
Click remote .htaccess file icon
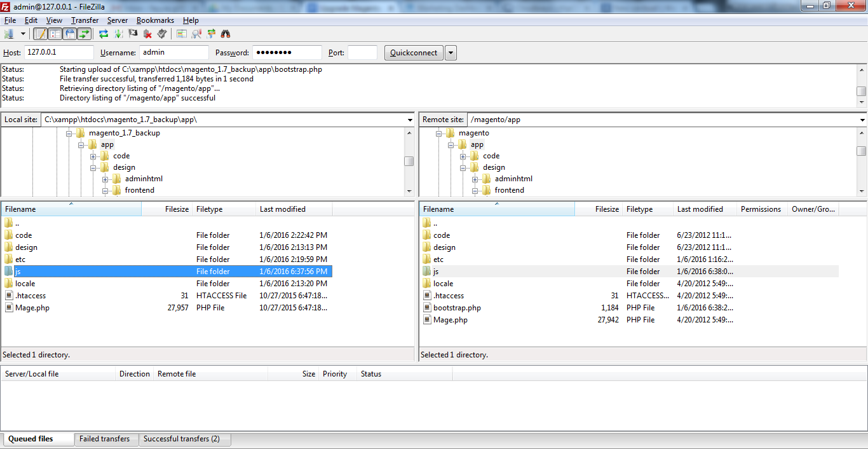[426, 296]
